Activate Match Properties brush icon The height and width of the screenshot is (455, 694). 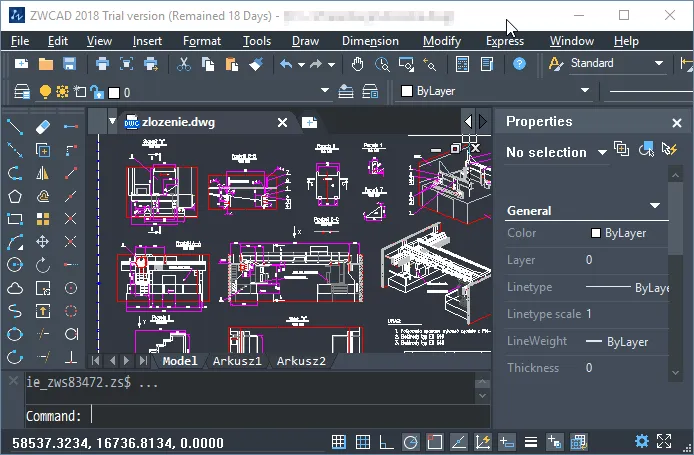tap(256, 64)
